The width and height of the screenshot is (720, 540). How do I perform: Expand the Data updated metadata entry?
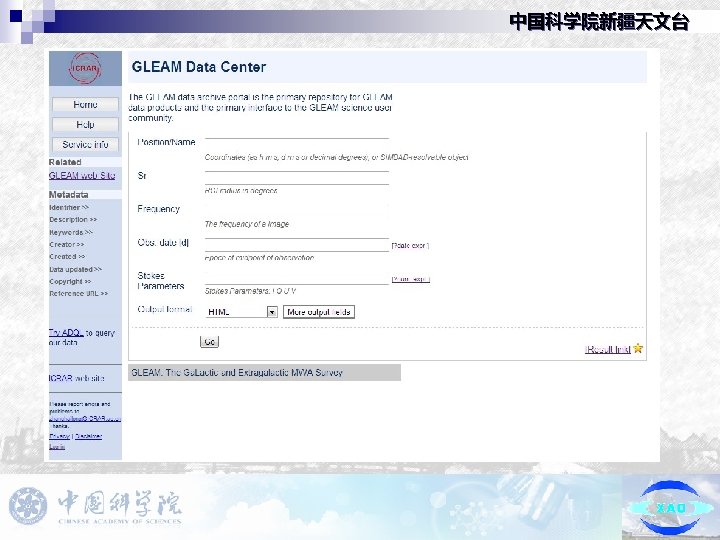(x=76, y=269)
